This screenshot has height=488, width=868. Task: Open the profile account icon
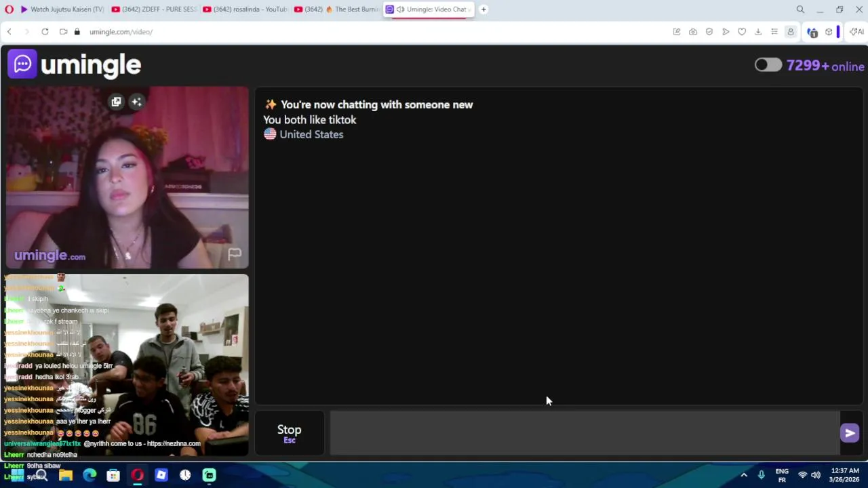tap(791, 32)
